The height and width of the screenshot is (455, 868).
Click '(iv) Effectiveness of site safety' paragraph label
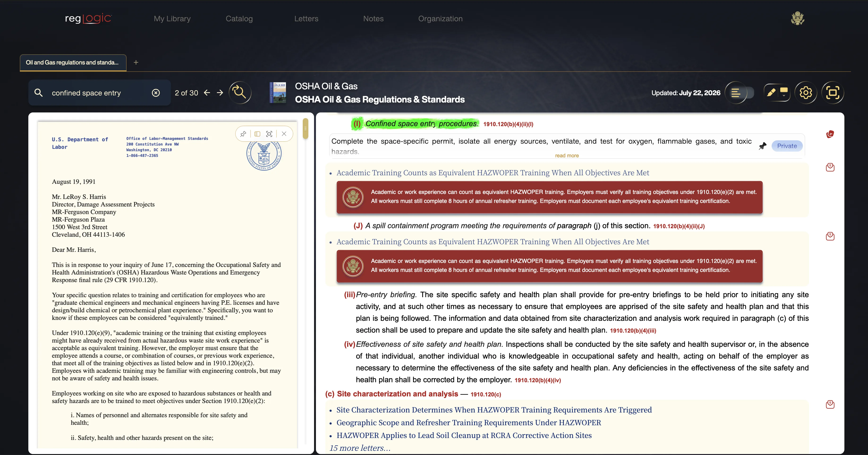[x=423, y=344]
